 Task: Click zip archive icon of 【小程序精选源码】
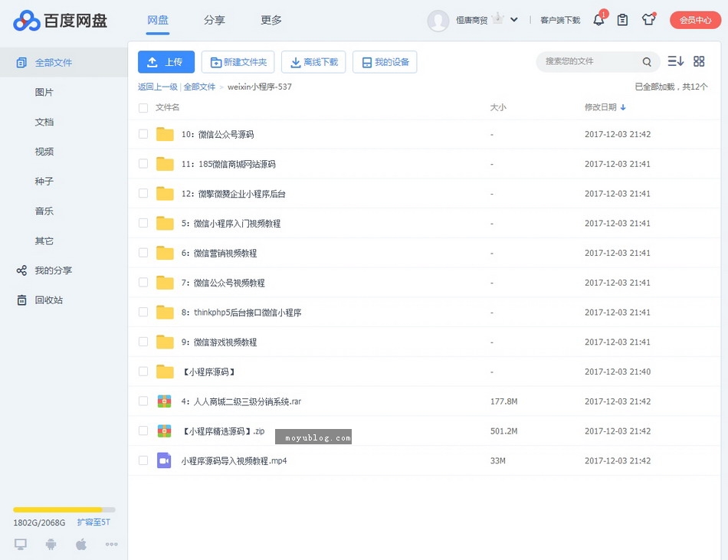pos(164,431)
